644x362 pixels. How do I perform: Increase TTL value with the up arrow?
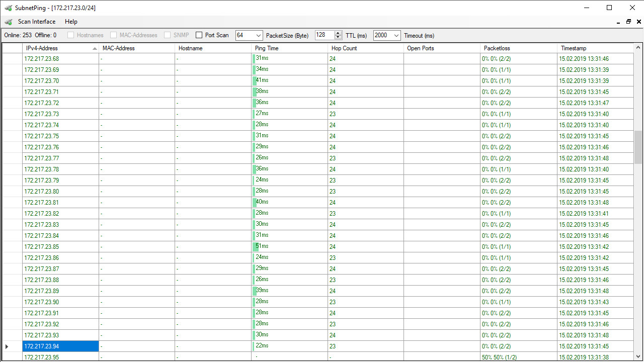tap(338, 33)
